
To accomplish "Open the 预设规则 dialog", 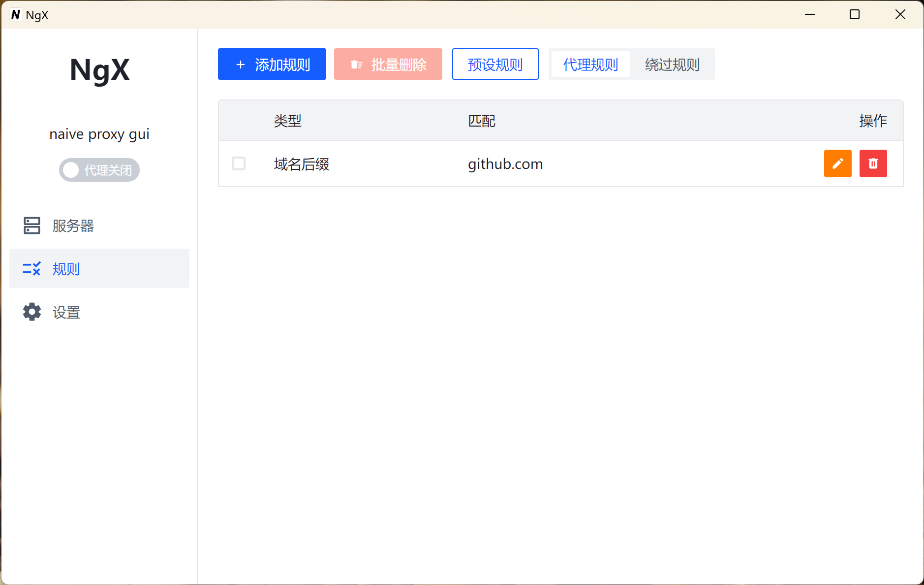I will point(495,64).
